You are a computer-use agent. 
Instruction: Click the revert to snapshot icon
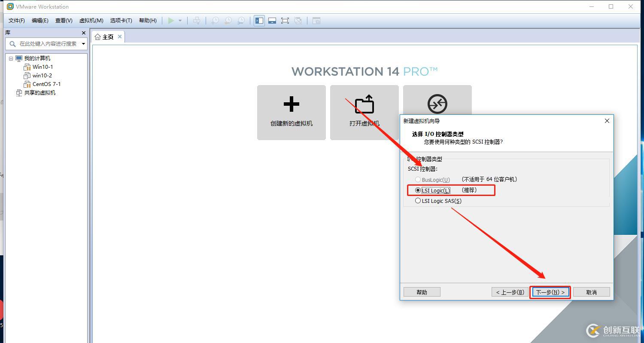(228, 21)
